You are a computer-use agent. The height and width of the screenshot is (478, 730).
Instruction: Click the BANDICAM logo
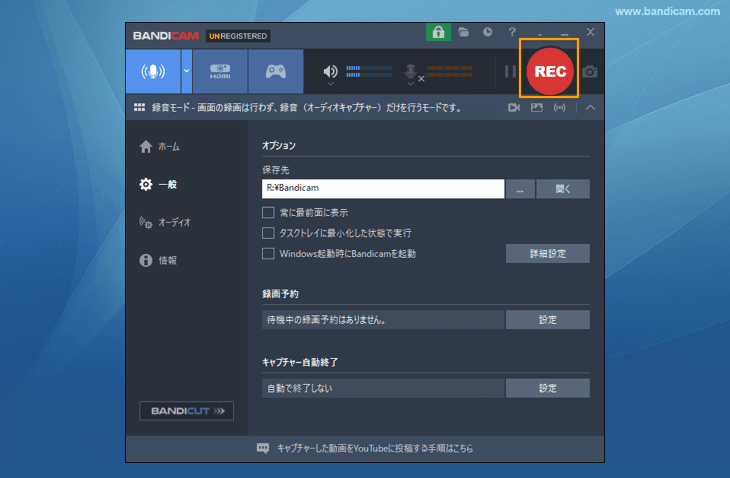(x=166, y=36)
